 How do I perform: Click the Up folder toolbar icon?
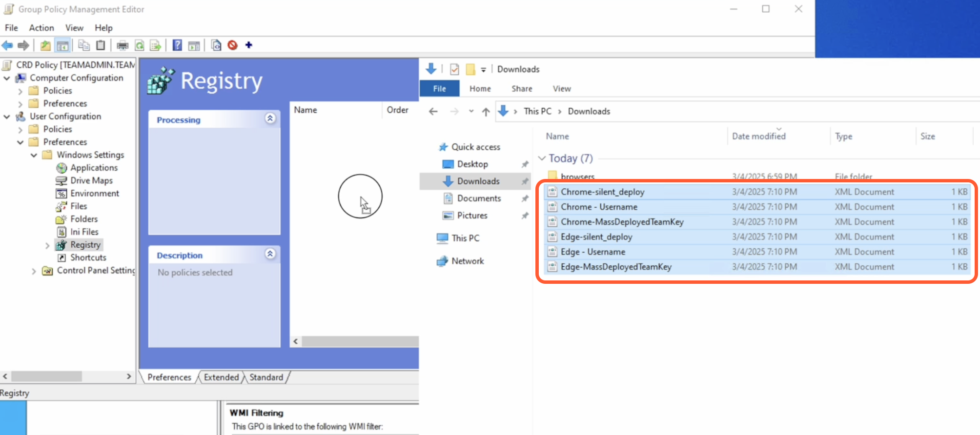(45, 45)
